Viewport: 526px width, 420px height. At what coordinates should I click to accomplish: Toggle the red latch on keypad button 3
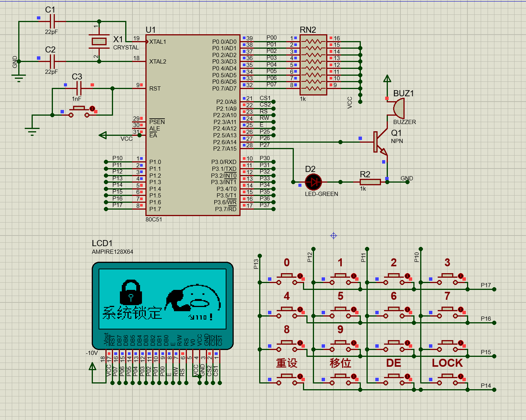point(461,276)
